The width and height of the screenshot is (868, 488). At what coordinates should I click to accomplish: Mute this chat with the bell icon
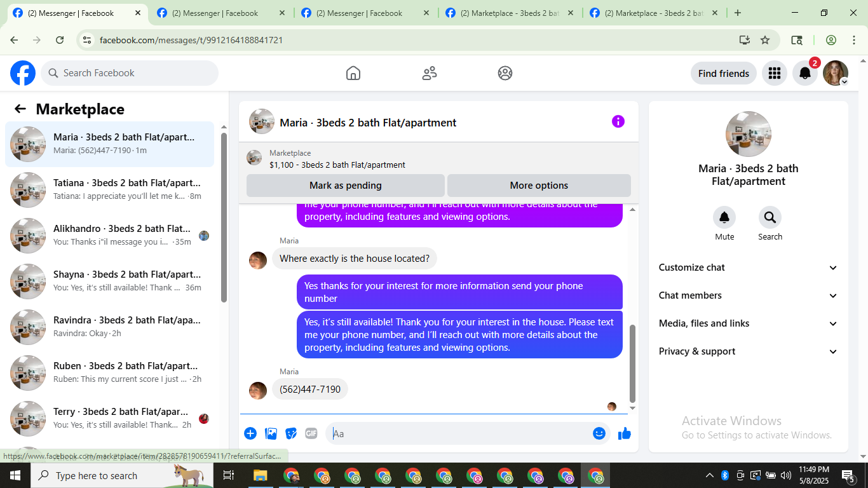[724, 218]
